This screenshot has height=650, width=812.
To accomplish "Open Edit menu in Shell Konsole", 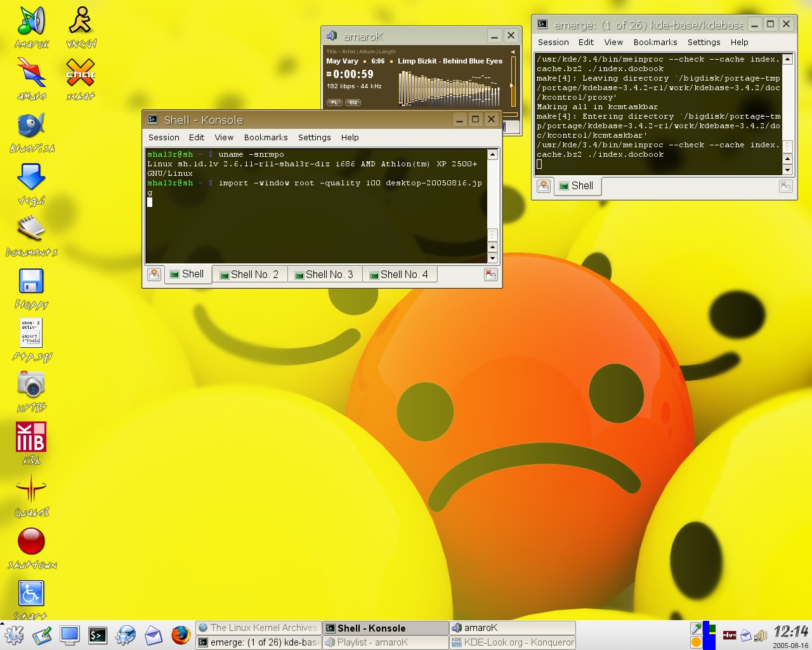I will (197, 137).
